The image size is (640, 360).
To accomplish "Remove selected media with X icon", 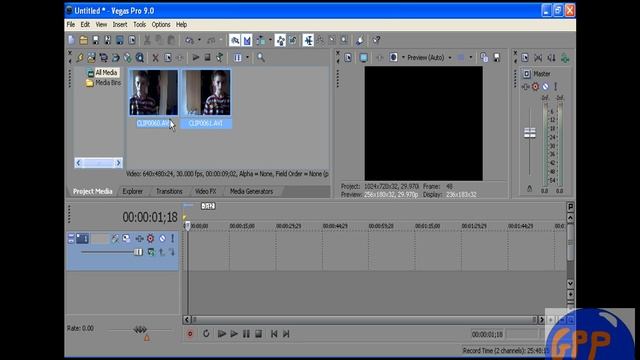I will 155,58.
